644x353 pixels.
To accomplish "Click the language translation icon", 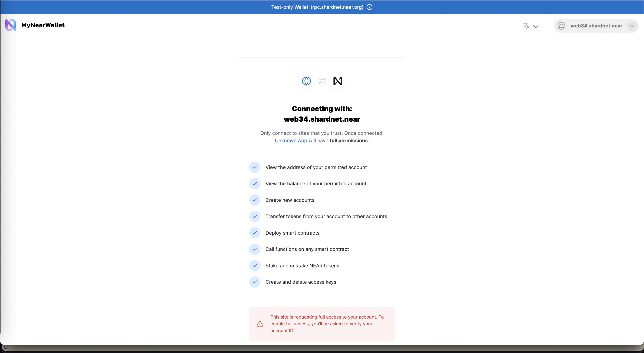I will [x=526, y=26].
